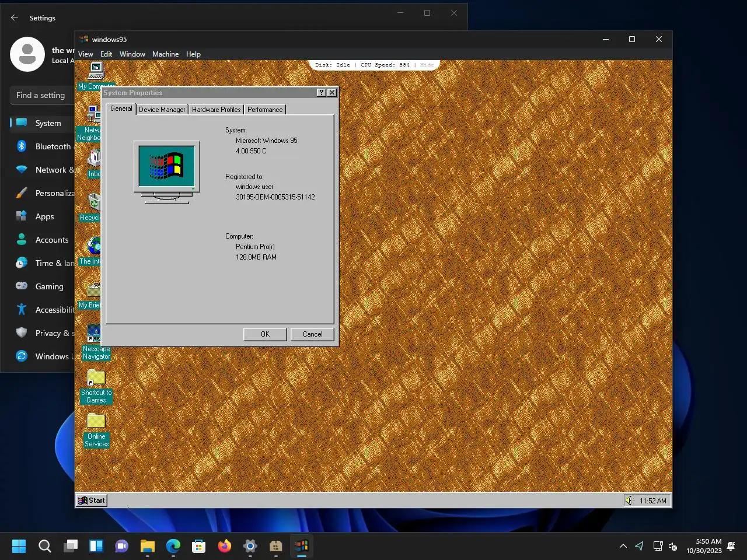The image size is (747, 560).
Task: Click the location arrow tray icon
Action: click(640, 546)
